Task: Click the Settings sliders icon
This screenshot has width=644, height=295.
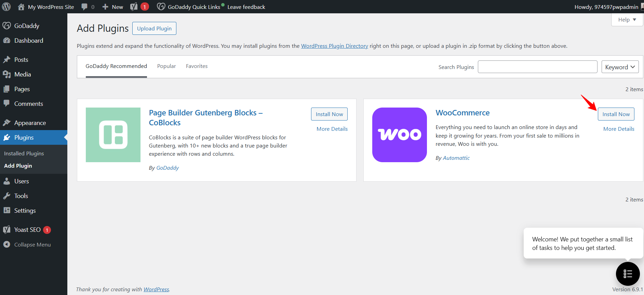Action: pos(6,210)
